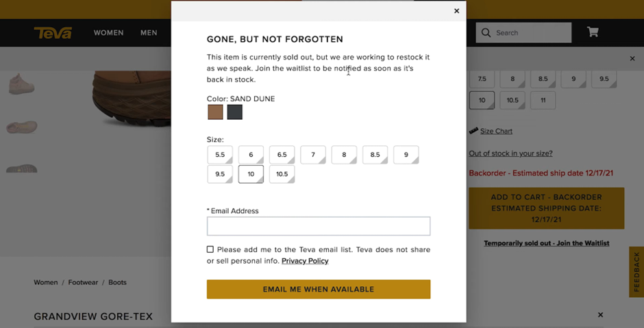Open the Men menu

pyautogui.click(x=149, y=33)
